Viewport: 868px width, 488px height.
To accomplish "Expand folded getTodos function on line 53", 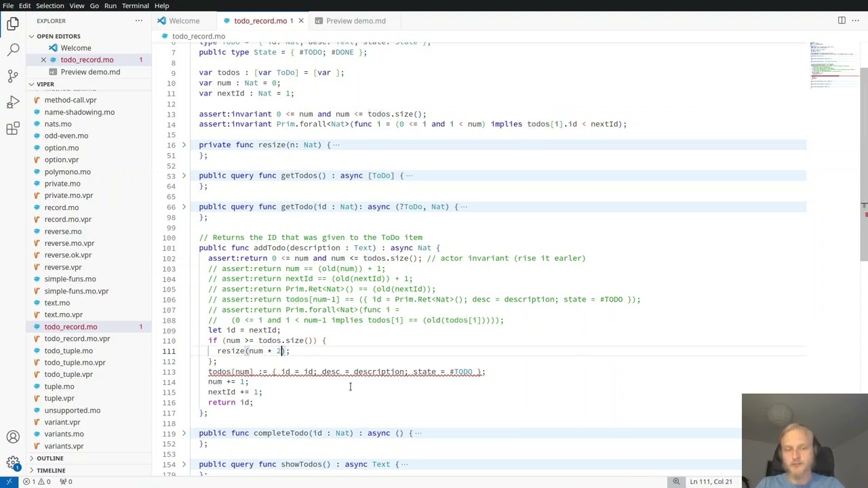I will point(184,176).
